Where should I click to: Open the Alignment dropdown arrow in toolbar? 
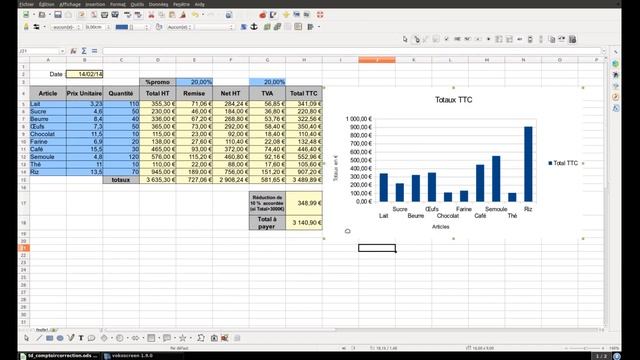(319, 27)
